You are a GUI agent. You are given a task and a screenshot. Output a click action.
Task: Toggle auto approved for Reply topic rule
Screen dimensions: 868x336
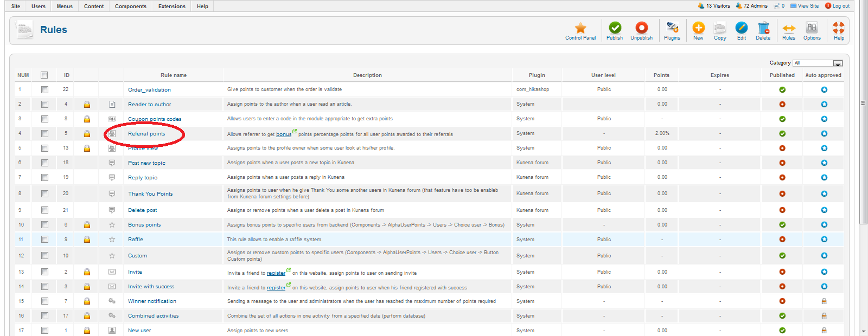point(824,177)
